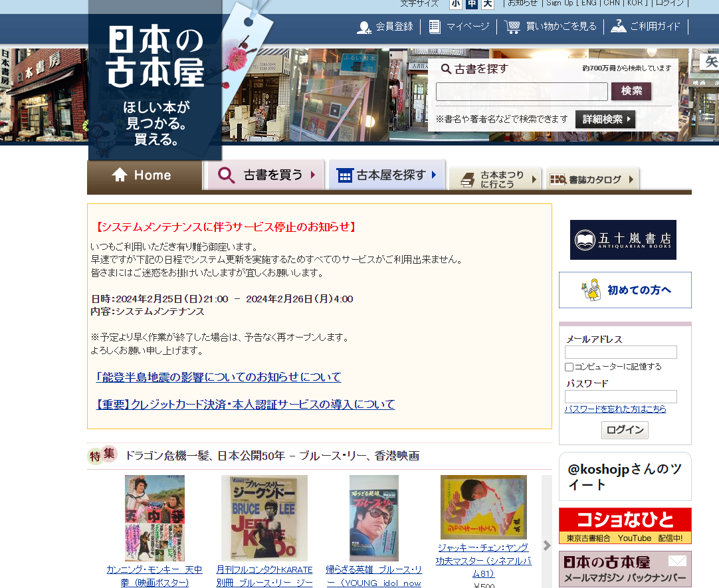Expand the 書誌カタログ menu tab
This screenshot has height=588, width=719.
click(593, 179)
